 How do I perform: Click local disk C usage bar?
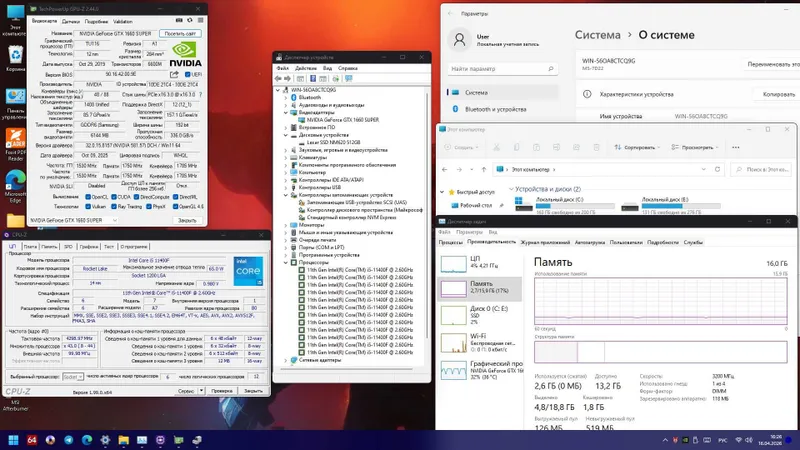pos(575,206)
